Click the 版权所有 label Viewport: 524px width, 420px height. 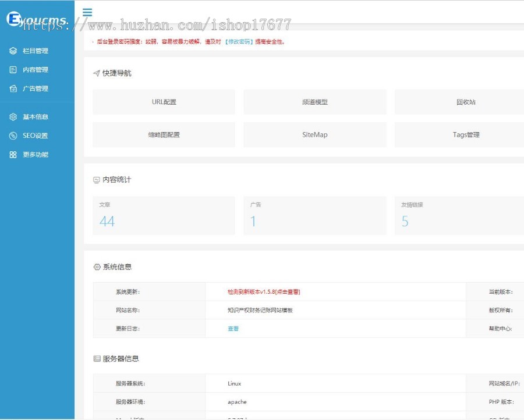pyautogui.click(x=501, y=310)
